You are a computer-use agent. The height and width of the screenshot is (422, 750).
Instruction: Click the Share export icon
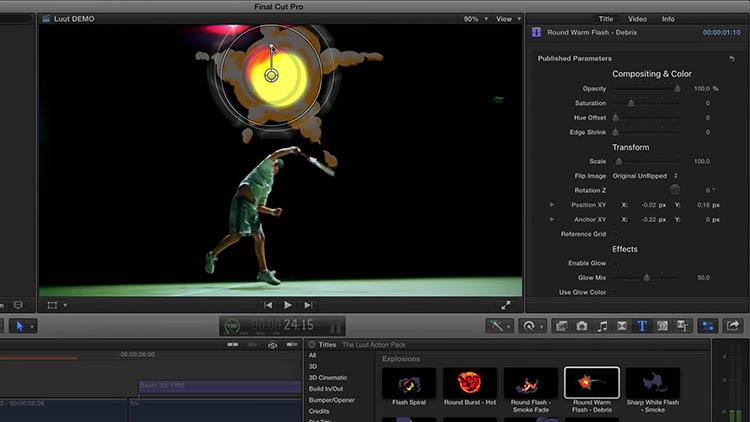point(732,326)
